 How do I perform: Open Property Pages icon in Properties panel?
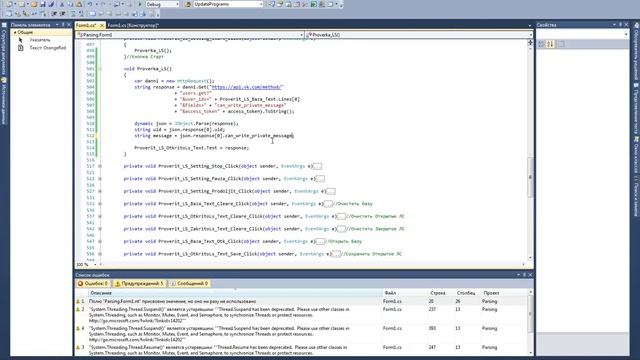(x=561, y=44)
